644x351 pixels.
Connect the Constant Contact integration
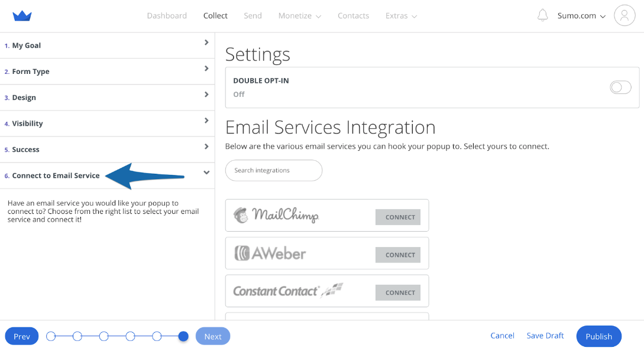click(397, 292)
